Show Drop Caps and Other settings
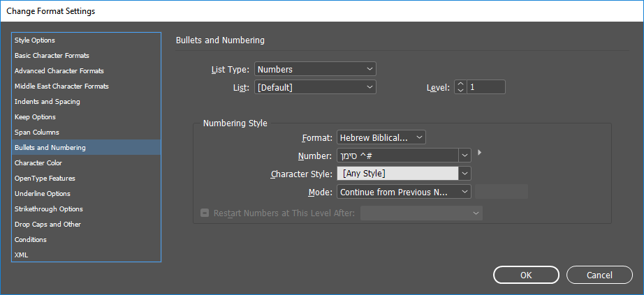 coord(47,225)
